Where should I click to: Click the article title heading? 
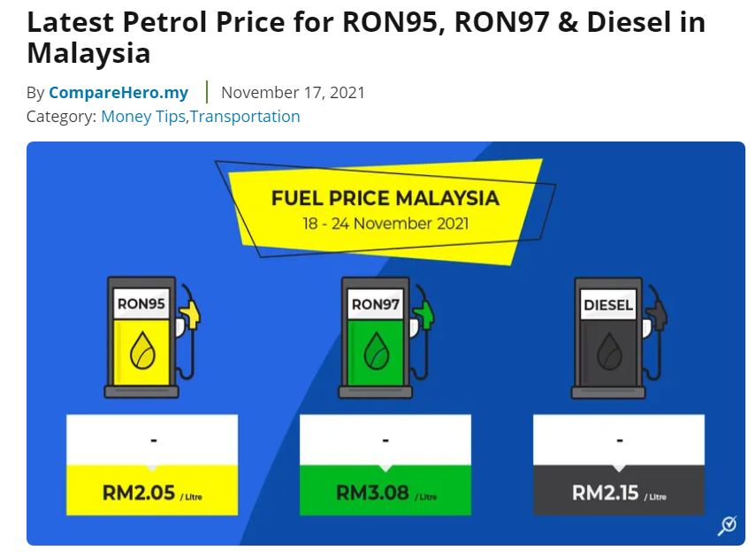pos(366,37)
